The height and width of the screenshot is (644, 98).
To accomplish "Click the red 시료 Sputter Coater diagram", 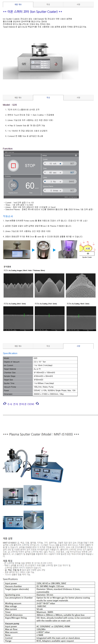I will 87,249.
